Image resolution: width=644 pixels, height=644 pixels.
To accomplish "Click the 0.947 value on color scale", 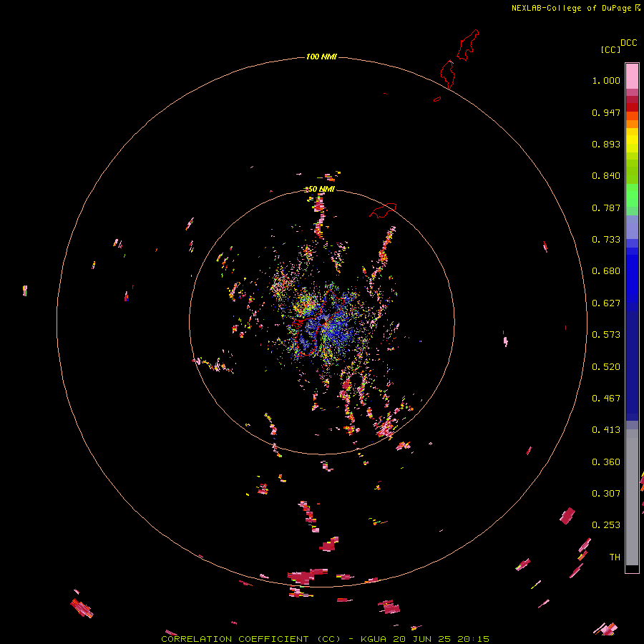I will coord(606,112).
